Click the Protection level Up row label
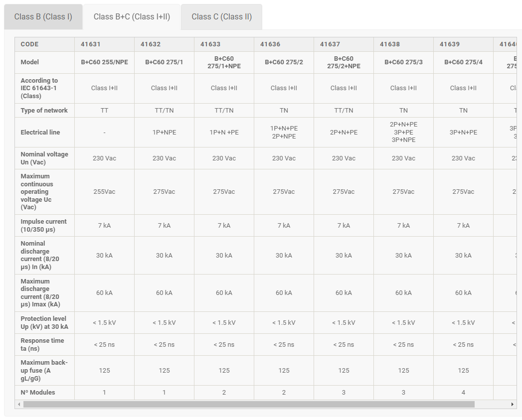Screen dimensions: 522x420 pyautogui.click(x=44, y=323)
